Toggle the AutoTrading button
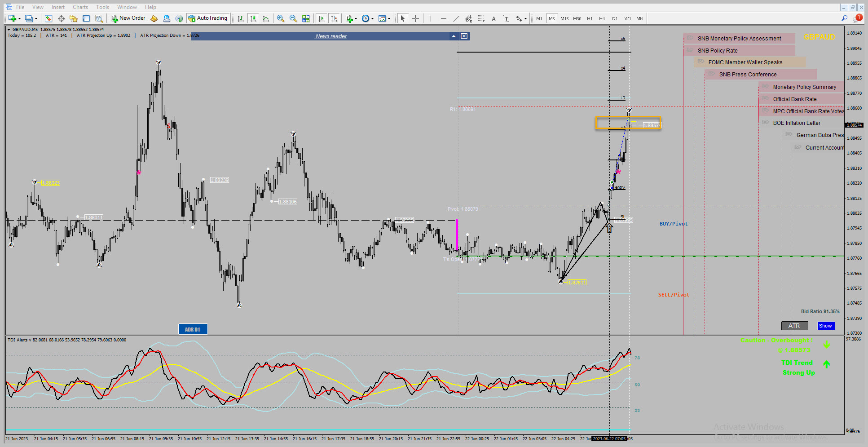The height and width of the screenshot is (447, 868). (207, 18)
